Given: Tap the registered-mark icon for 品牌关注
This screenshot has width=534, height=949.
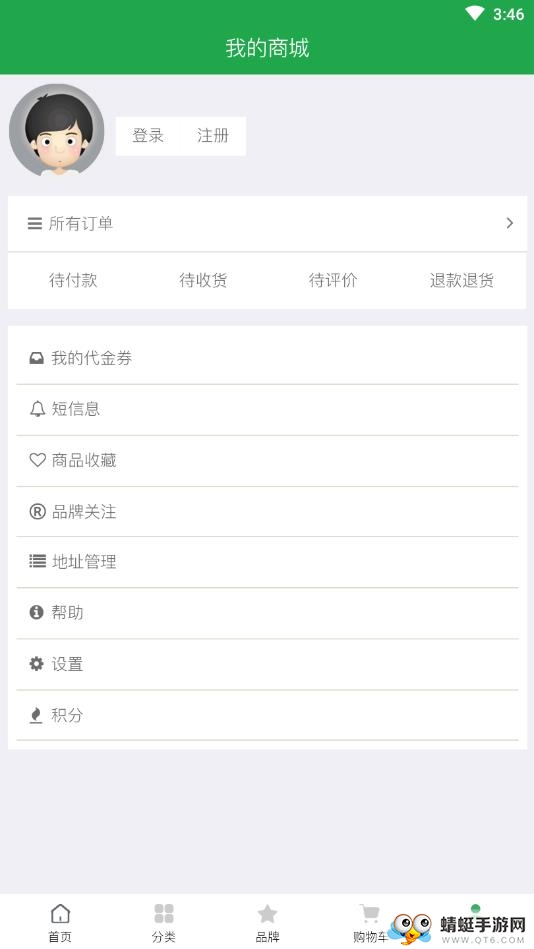Looking at the screenshot, I should tap(37, 511).
